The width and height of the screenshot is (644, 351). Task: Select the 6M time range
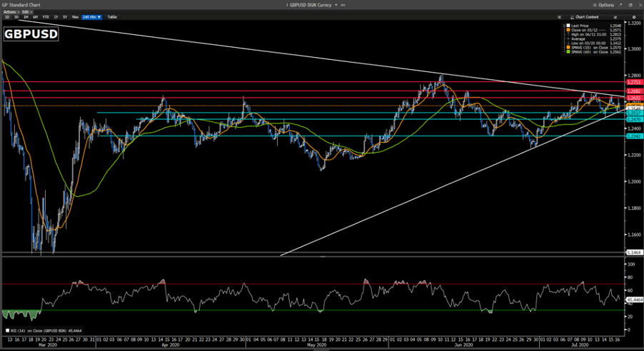pos(35,17)
